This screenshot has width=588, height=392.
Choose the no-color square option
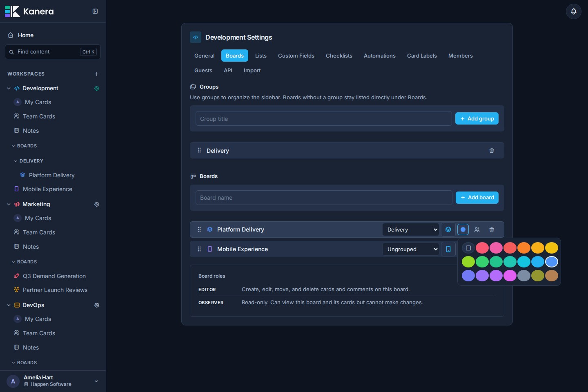pos(468,248)
